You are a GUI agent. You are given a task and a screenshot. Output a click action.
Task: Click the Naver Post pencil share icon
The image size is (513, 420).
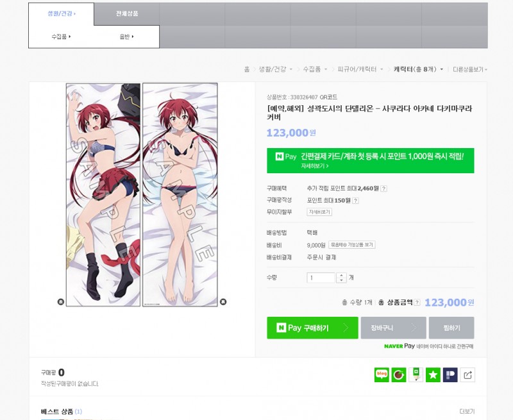416,375
